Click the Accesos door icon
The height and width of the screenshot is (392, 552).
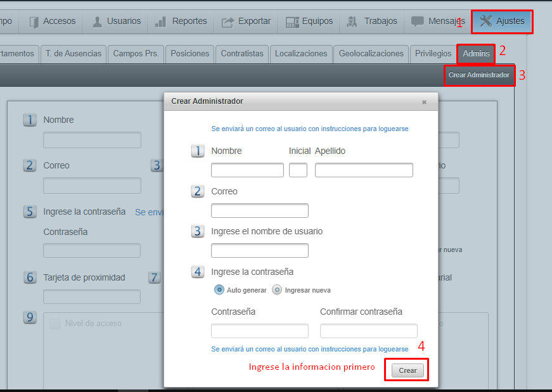tap(34, 22)
